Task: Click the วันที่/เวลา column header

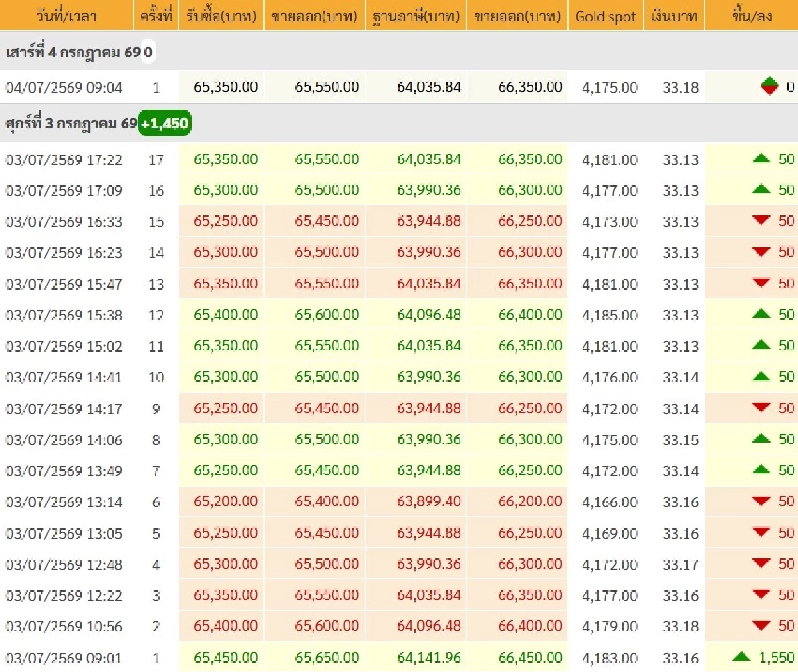Action: tap(66, 15)
